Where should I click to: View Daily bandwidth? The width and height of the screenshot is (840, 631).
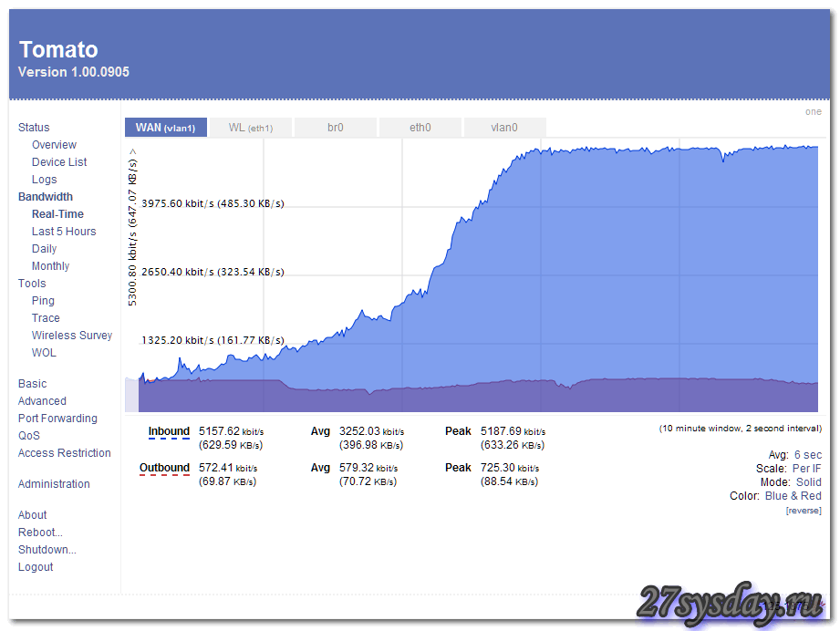pos(44,249)
